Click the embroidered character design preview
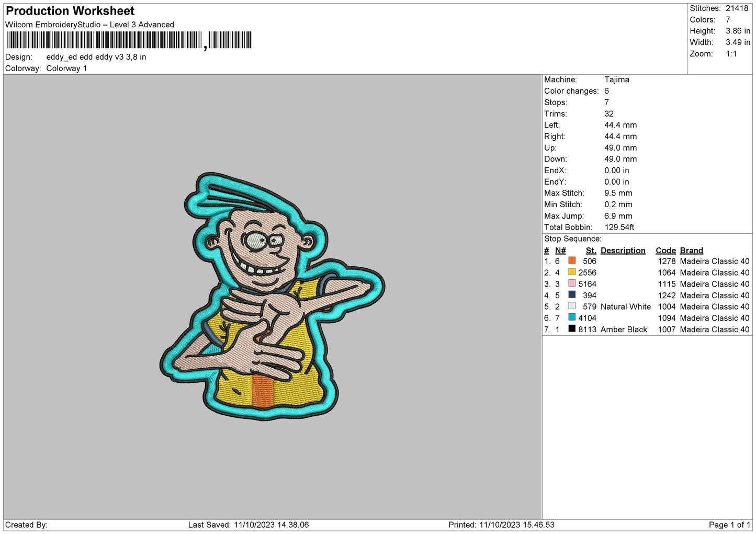 point(272,297)
